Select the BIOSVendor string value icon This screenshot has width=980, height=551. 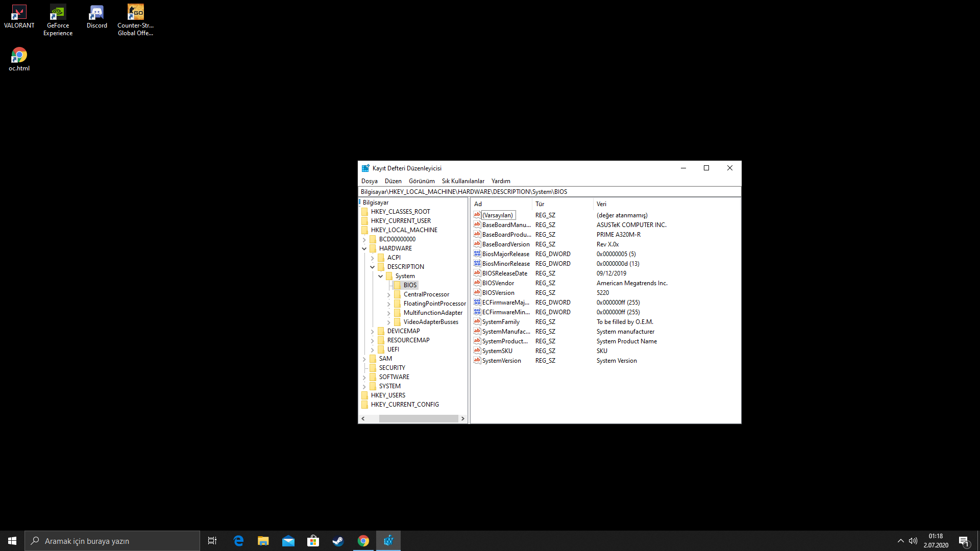click(477, 283)
